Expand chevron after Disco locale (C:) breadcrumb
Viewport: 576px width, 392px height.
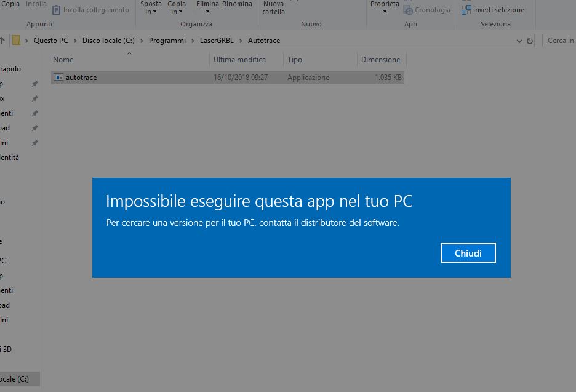pos(142,41)
